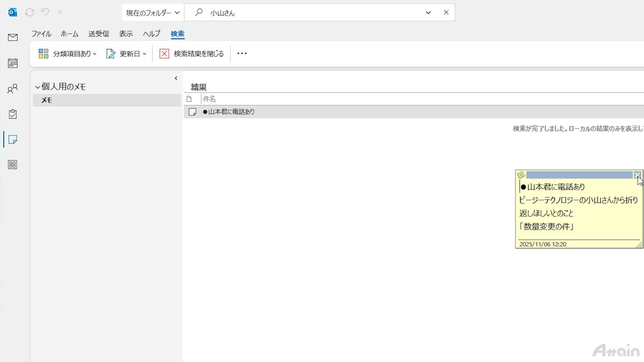The image size is (644, 362).
Task: Open the note icon menu on sticky note
Action: click(x=521, y=175)
